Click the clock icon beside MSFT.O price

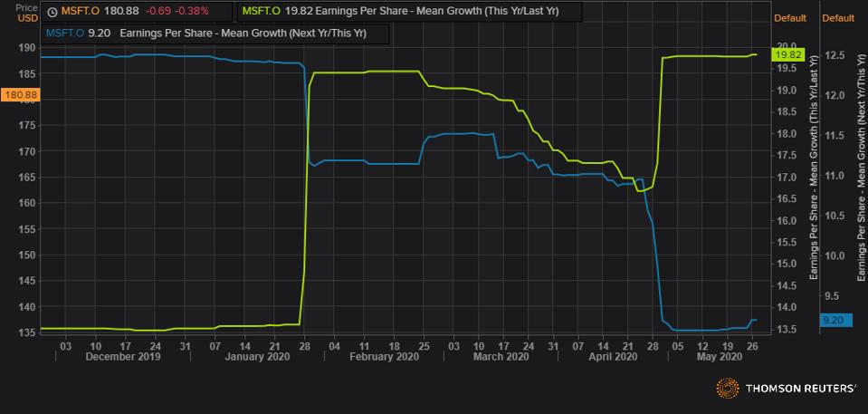coord(52,12)
